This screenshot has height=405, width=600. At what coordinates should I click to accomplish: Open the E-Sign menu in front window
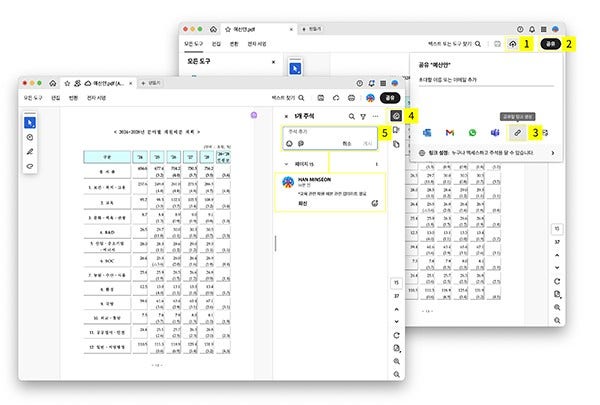tap(96, 98)
